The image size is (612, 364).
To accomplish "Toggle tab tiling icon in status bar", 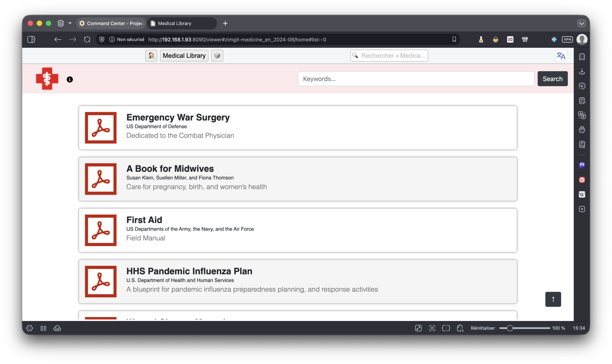I will [x=43, y=328].
